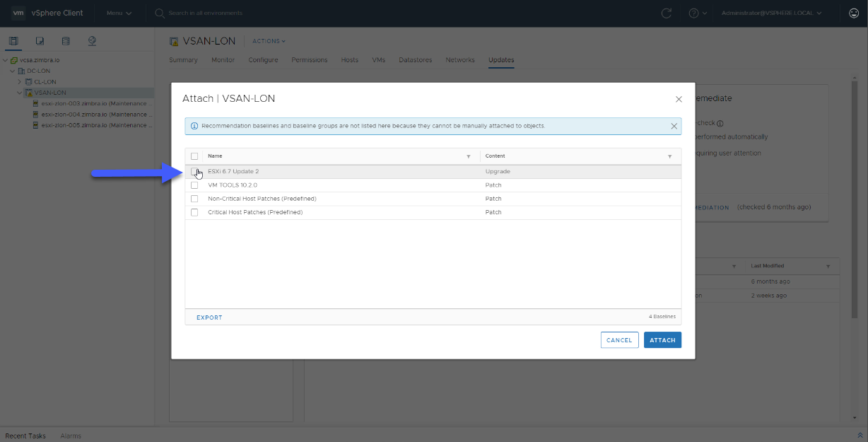Sort by the Content column header

click(495, 156)
